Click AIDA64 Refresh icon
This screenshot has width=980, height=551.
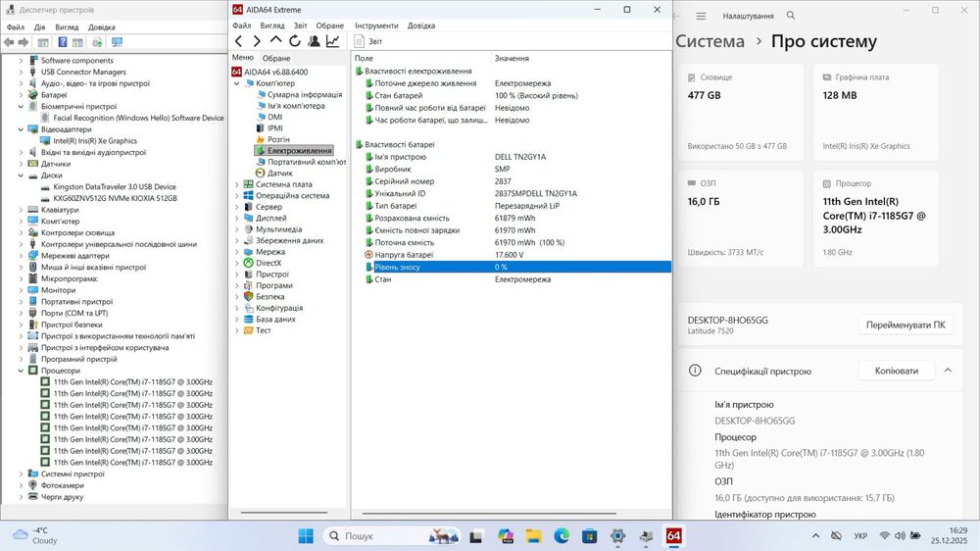pyautogui.click(x=294, y=41)
